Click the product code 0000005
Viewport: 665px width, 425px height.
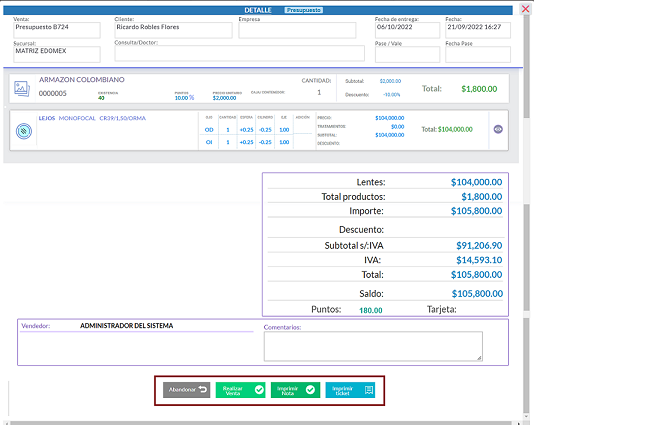point(53,93)
